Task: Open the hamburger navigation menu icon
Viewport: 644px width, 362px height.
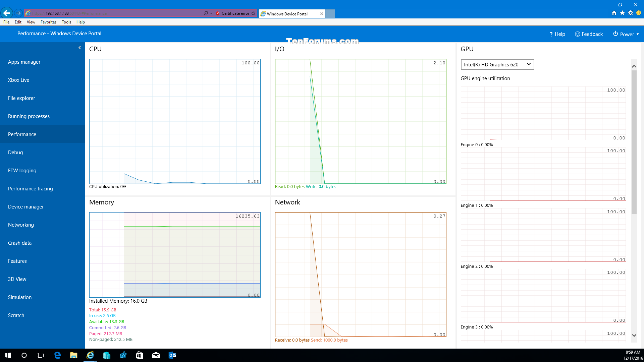Action: click(8, 34)
